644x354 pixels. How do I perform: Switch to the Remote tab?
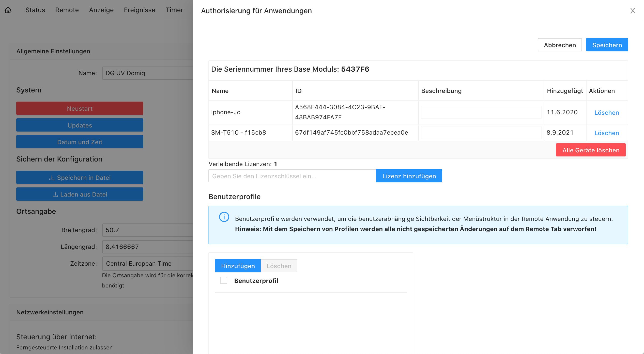point(67,10)
